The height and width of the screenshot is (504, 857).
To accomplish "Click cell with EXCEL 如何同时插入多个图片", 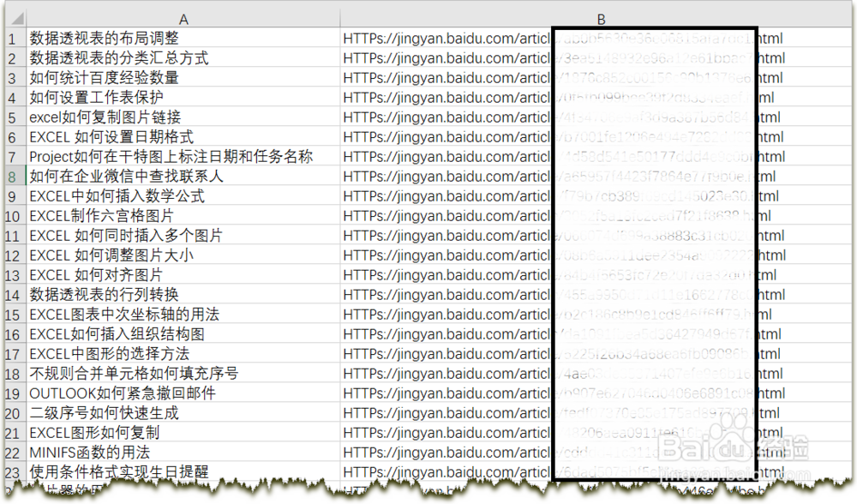I will [x=183, y=235].
